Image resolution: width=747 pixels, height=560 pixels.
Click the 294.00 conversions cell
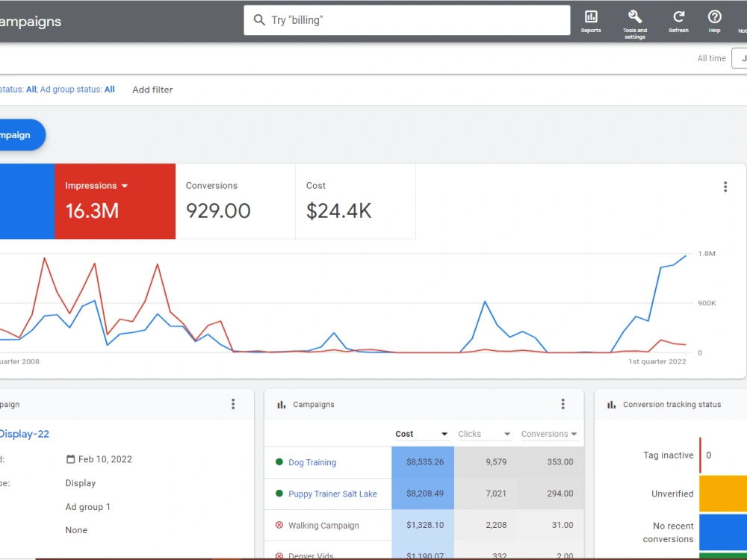551,494
